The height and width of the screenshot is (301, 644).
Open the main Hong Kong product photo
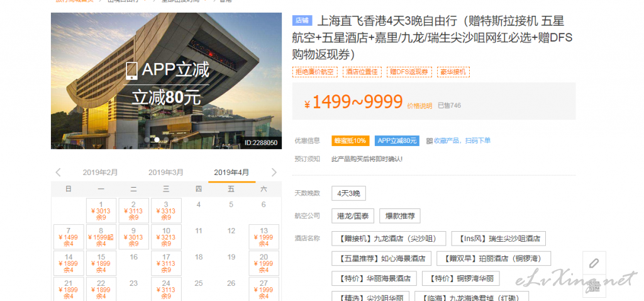point(166,81)
